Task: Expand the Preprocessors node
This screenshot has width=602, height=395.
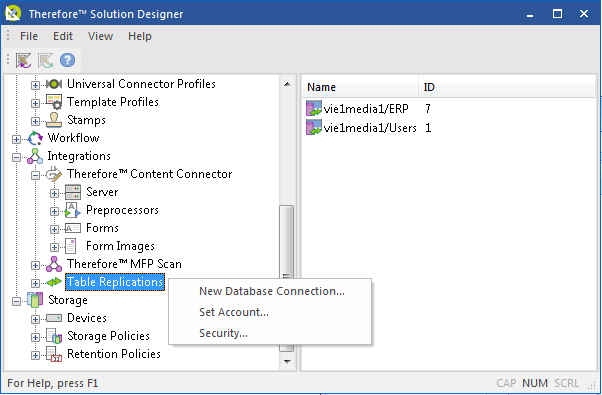Action: tap(55, 211)
